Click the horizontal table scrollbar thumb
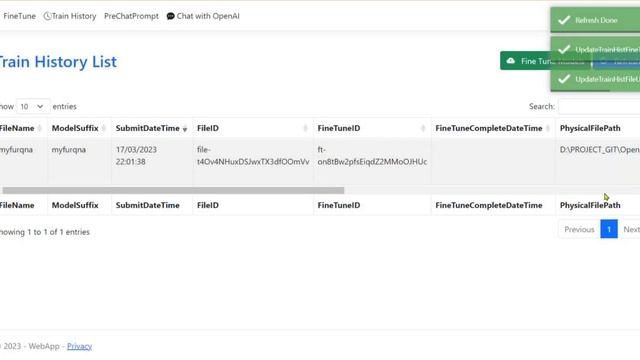 (173, 190)
